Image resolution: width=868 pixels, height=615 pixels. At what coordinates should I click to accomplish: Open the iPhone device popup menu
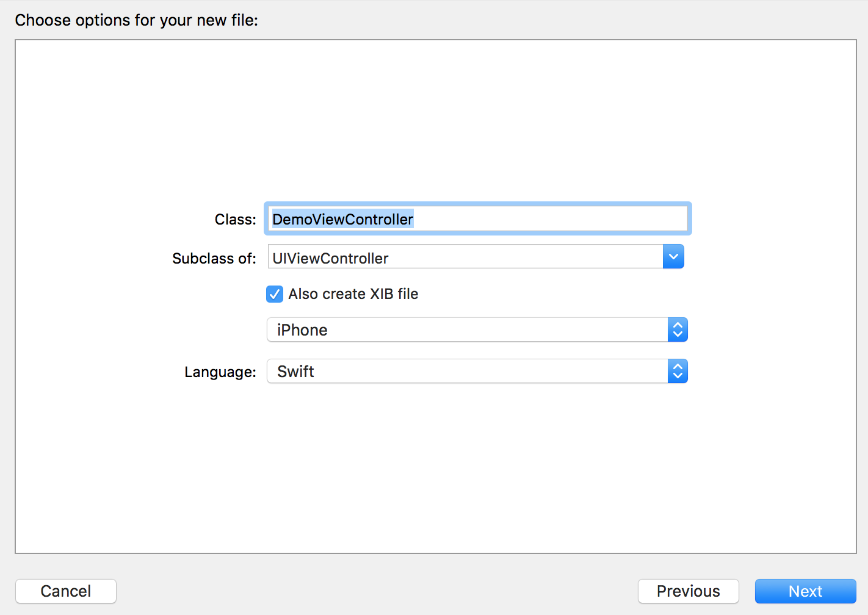pyautogui.click(x=477, y=329)
